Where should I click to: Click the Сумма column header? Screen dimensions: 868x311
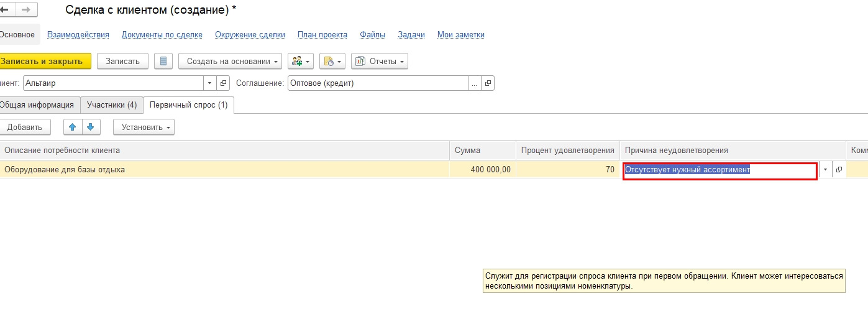483,151
